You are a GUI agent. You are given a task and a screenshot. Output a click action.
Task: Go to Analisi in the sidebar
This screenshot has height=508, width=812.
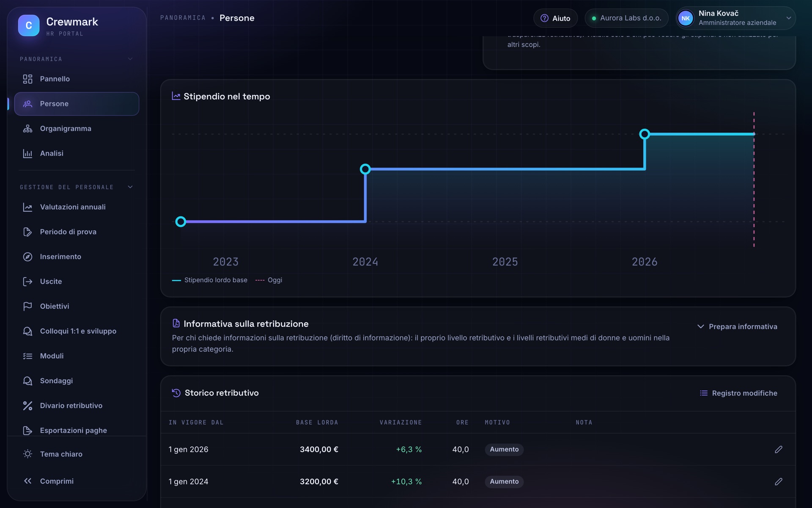click(x=77, y=153)
